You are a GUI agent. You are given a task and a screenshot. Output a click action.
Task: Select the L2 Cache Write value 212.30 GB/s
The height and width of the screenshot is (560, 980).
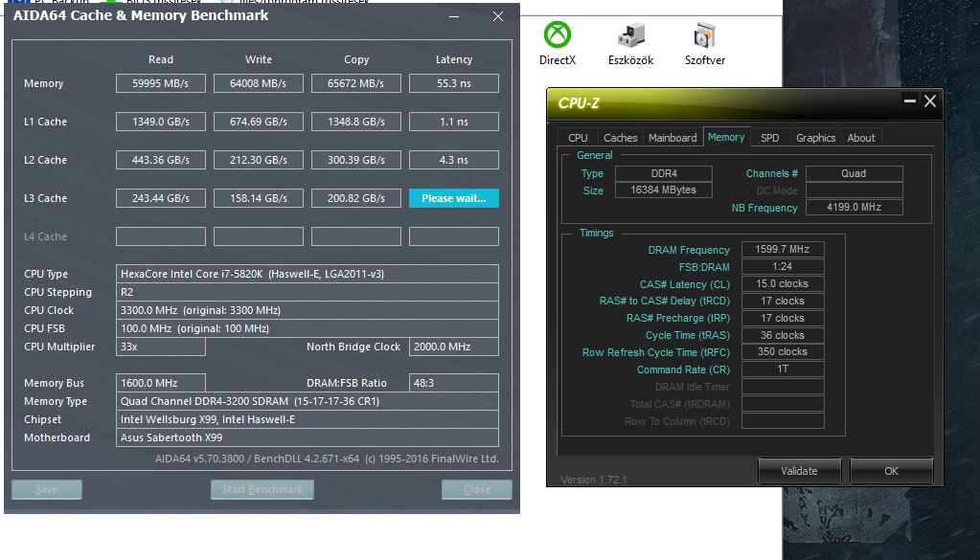258,160
